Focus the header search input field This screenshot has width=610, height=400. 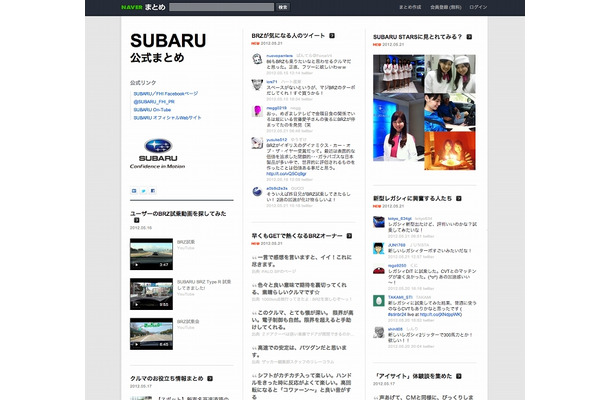click(221, 7)
